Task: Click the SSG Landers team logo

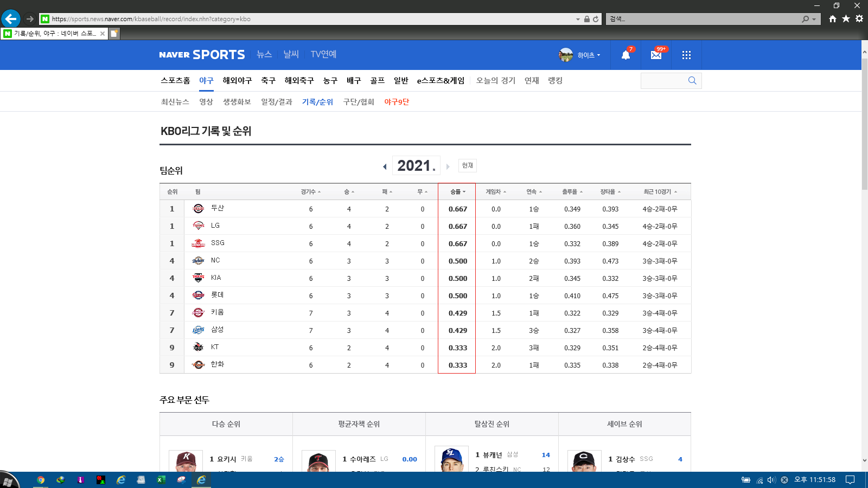Action: (x=199, y=243)
